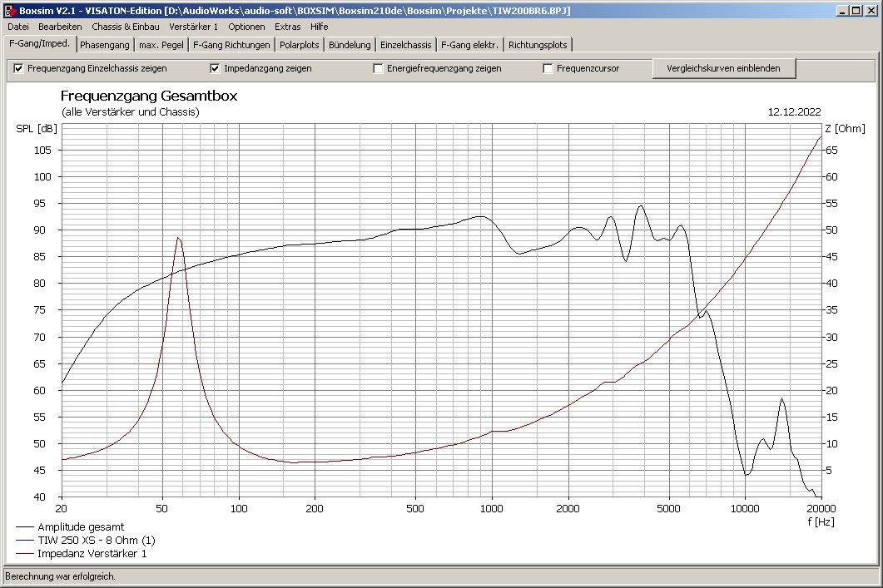Open the Hilfe menu

coord(320,27)
